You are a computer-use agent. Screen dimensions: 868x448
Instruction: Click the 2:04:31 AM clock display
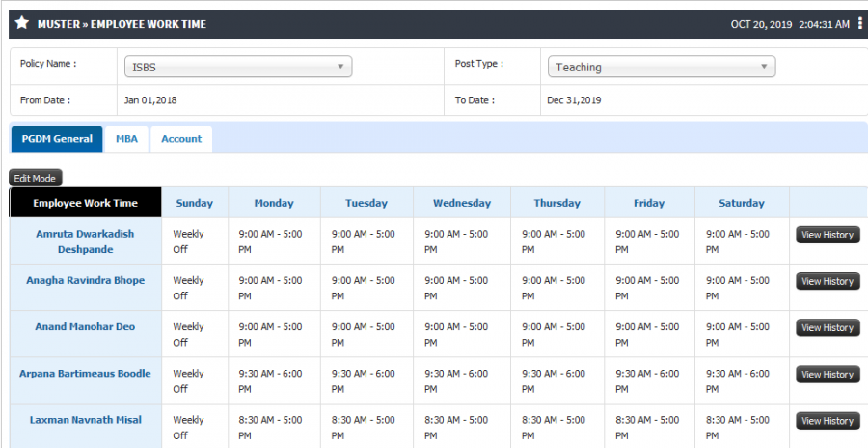click(824, 24)
